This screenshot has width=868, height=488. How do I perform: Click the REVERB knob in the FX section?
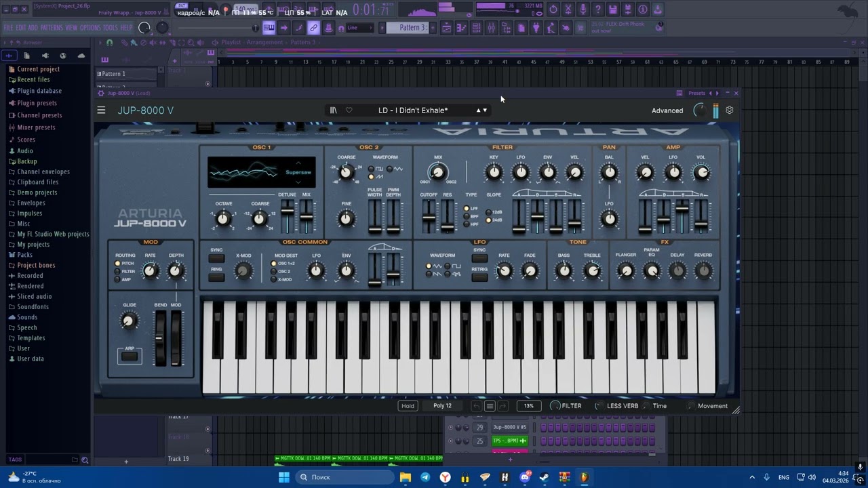coord(703,271)
